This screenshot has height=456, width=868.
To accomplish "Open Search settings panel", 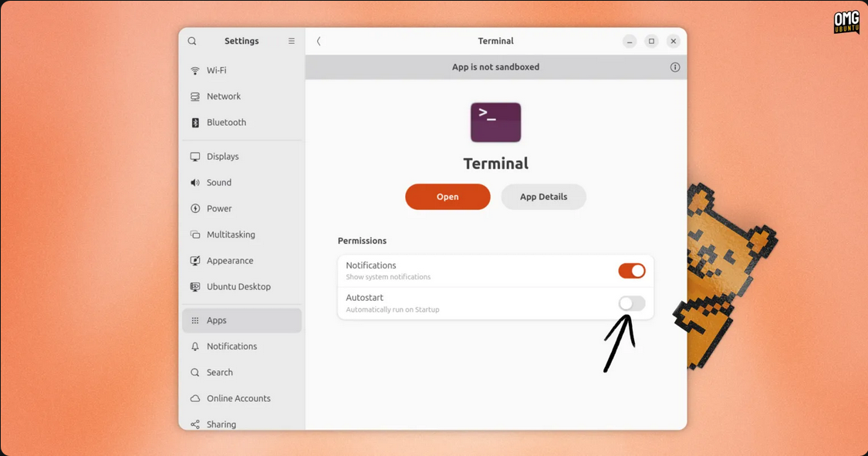I will (x=242, y=373).
